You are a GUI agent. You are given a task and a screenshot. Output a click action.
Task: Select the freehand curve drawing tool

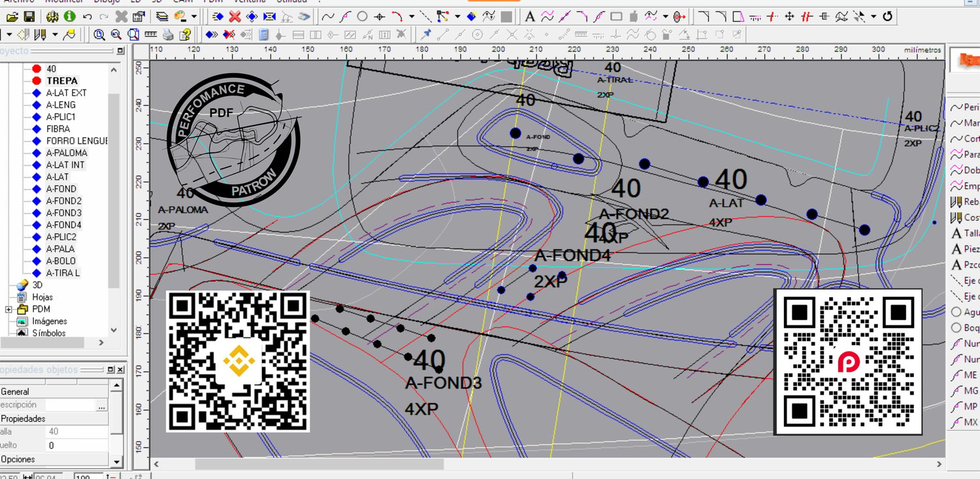pos(329,16)
